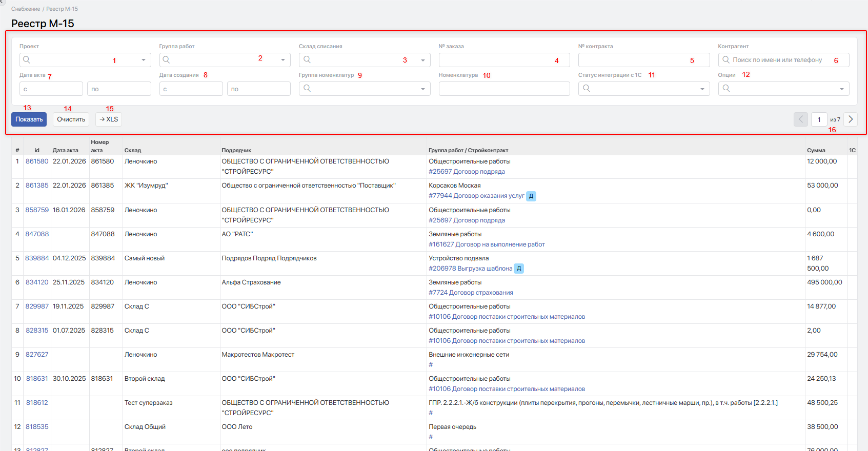Click the blue Д badge on contract #77944
The width and height of the screenshot is (868, 451).
coord(531,196)
